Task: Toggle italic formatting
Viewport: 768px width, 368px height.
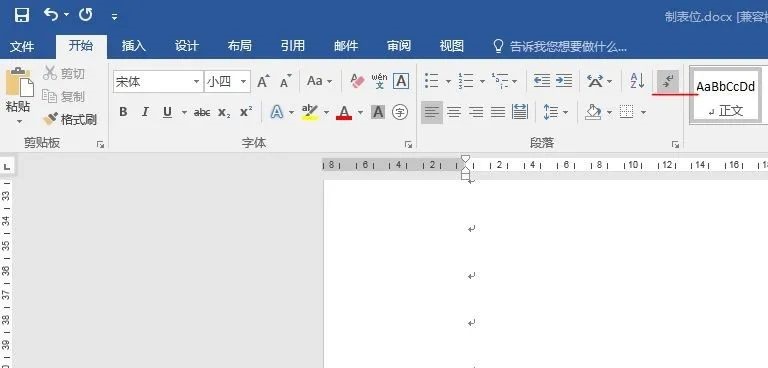Action: [145, 112]
